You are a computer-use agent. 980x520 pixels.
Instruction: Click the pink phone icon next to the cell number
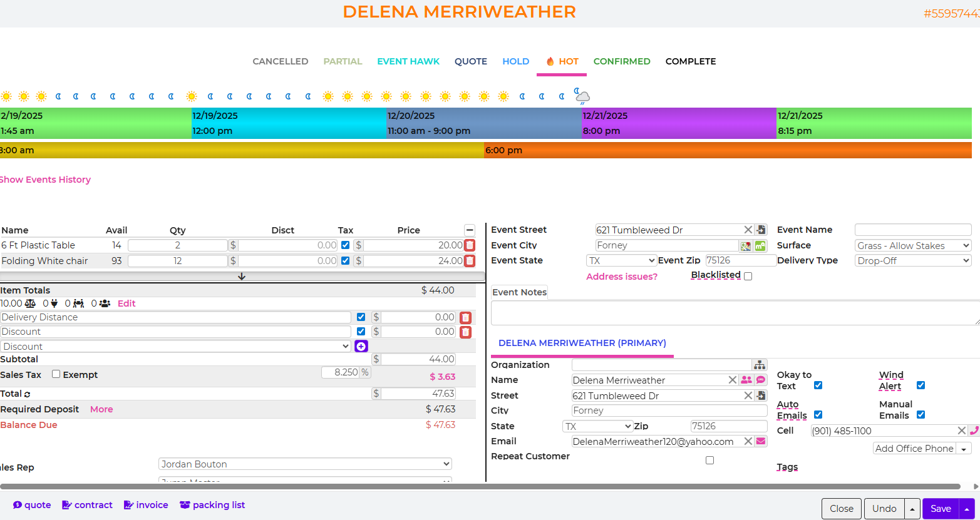976,431
